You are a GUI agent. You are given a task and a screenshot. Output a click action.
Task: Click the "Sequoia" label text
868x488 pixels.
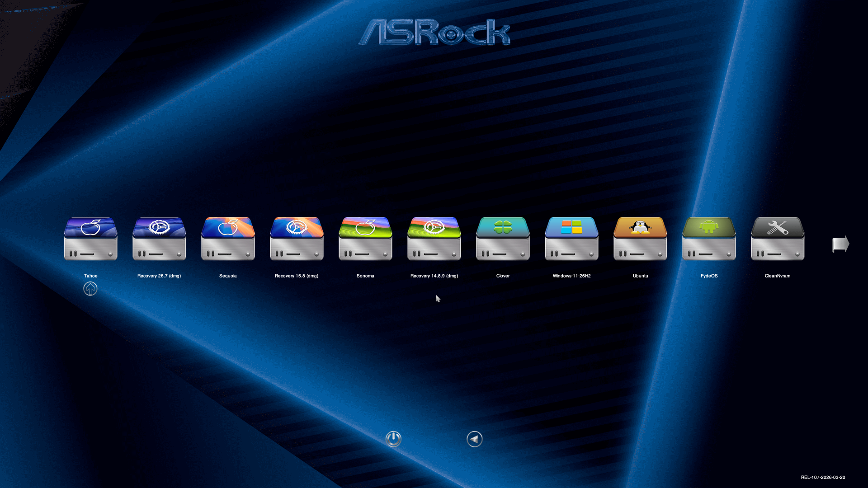pos(228,276)
